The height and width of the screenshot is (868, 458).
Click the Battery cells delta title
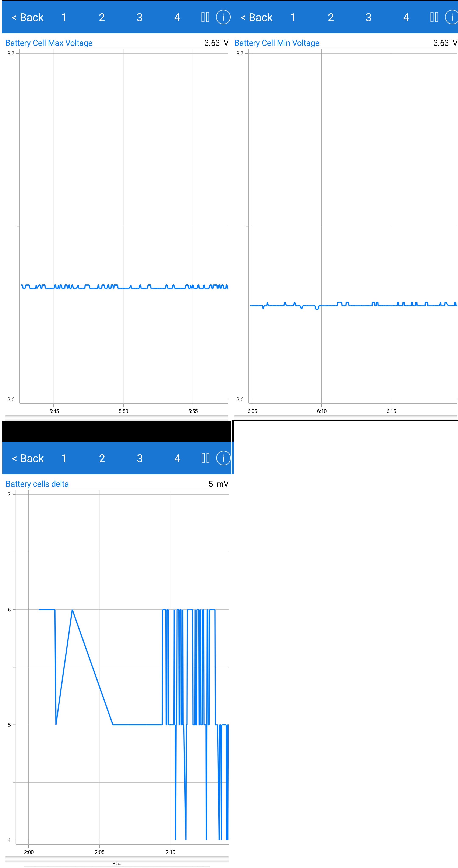click(x=37, y=484)
